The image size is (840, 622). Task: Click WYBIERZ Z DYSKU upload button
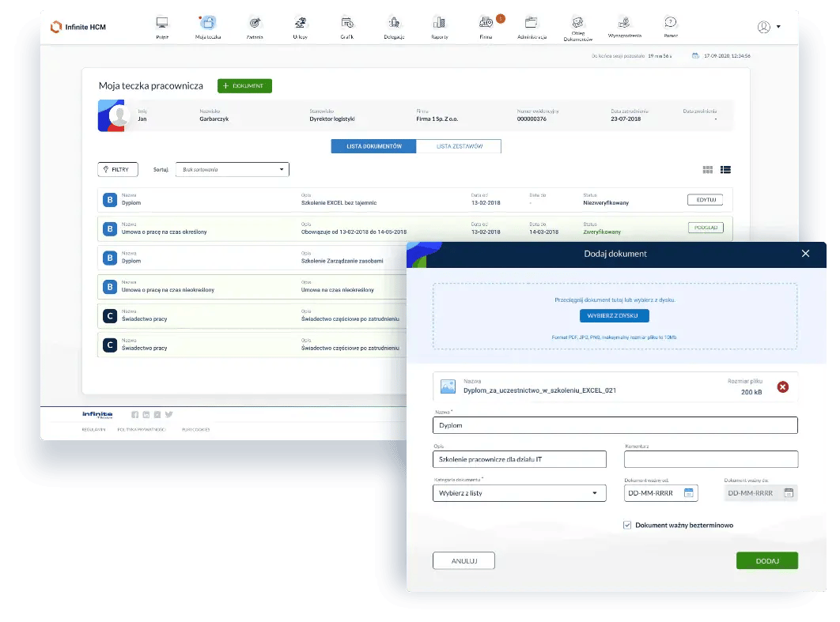(614, 316)
